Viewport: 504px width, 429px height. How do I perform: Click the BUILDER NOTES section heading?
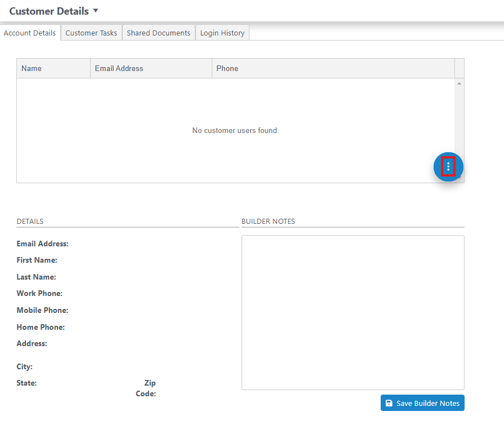coord(268,222)
